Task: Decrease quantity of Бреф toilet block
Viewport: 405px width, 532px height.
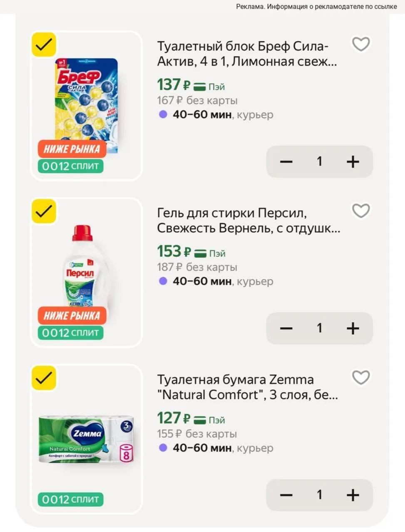Action: (x=286, y=161)
